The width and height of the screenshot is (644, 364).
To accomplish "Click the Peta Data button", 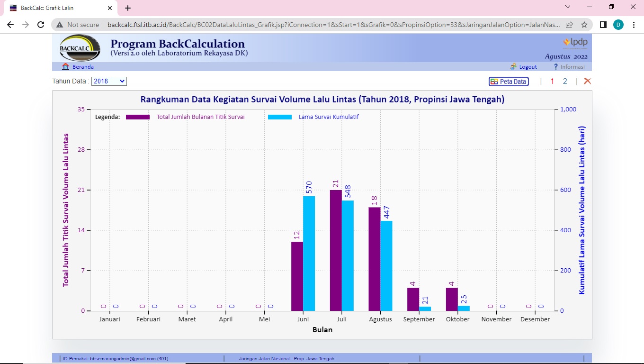I will pyautogui.click(x=509, y=82).
